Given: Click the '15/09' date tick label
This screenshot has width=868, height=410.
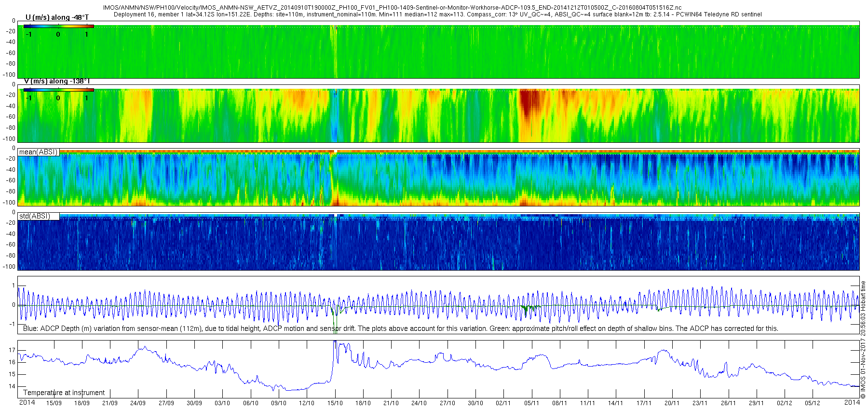Looking at the screenshot, I should point(54,403).
